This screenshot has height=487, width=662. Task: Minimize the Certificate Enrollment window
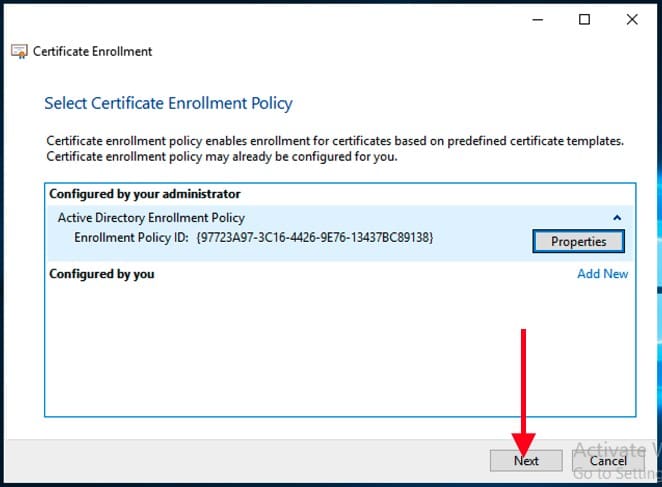tap(537, 19)
